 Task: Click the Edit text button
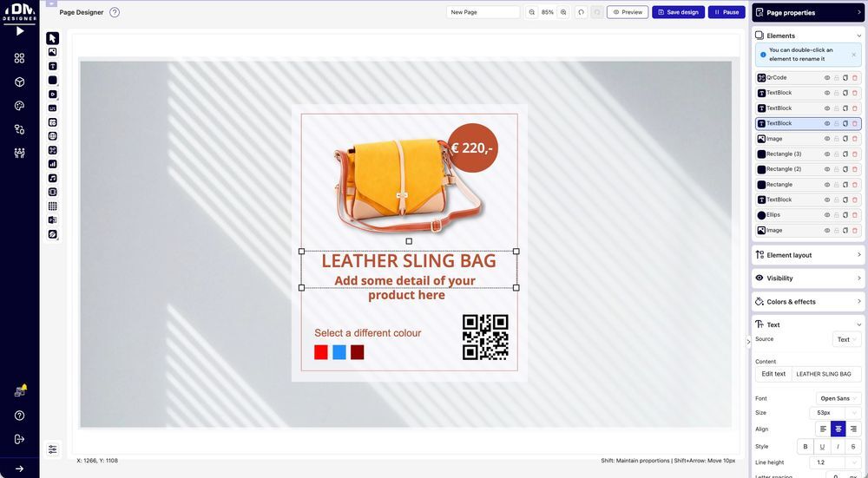773,374
